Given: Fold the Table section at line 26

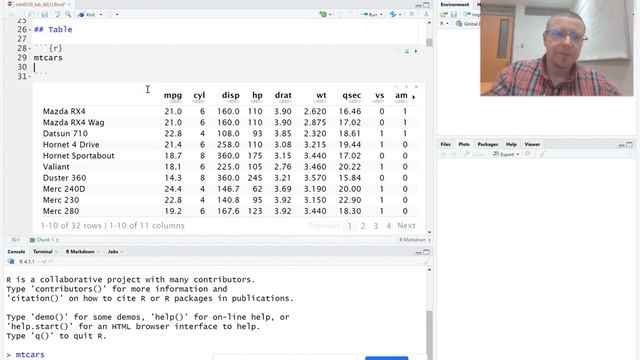Looking at the screenshot, I should (30, 30).
